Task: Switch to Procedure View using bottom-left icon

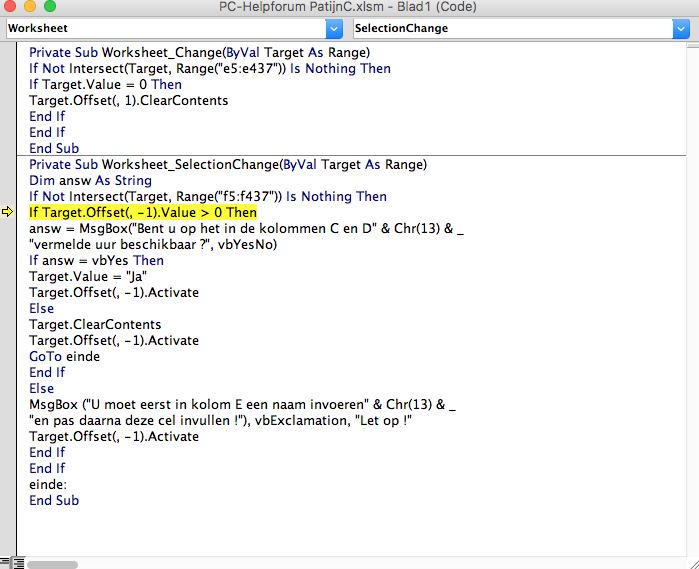Action: pyautogui.click(x=5, y=562)
